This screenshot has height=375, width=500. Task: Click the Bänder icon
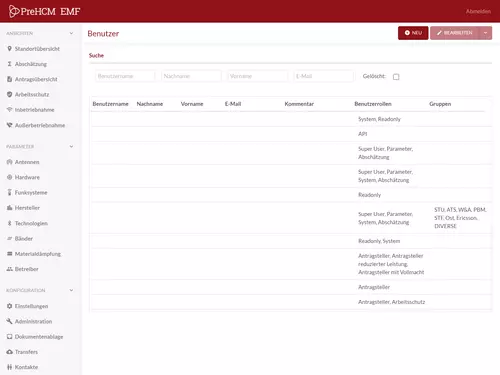click(x=9, y=238)
